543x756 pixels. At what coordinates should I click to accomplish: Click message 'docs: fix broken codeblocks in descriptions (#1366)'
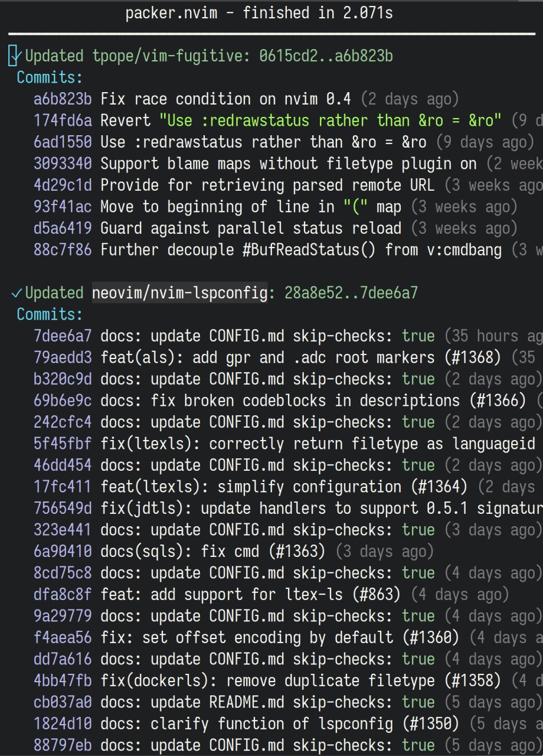(313, 400)
